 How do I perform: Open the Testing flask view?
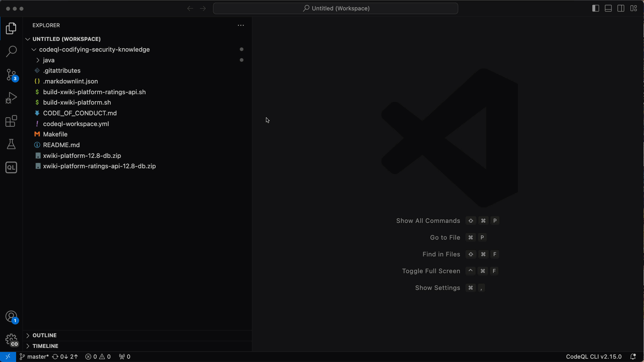(11, 144)
